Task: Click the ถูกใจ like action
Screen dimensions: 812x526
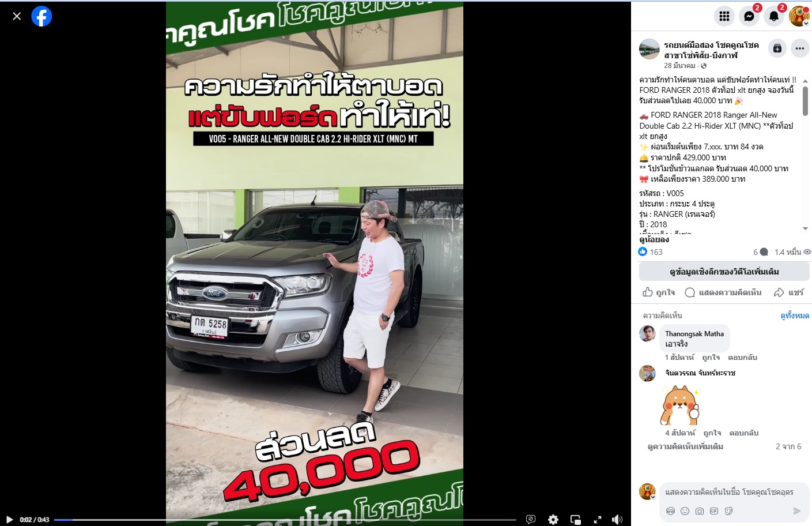Action: point(659,292)
